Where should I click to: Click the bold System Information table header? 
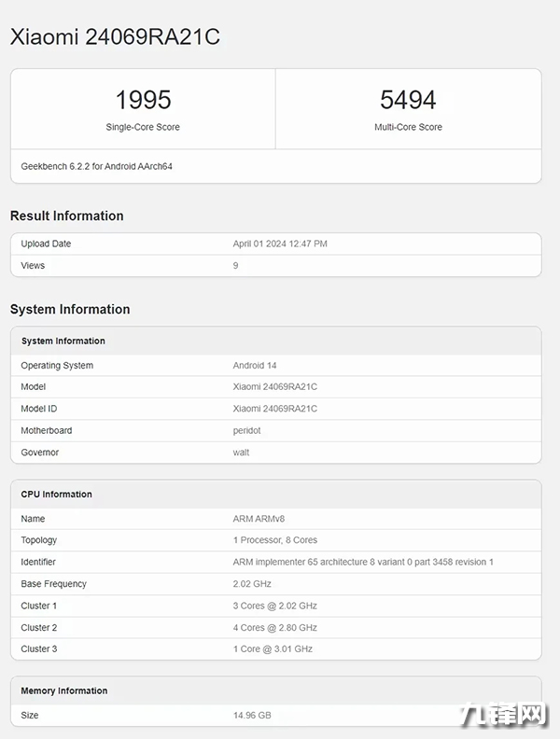(63, 341)
